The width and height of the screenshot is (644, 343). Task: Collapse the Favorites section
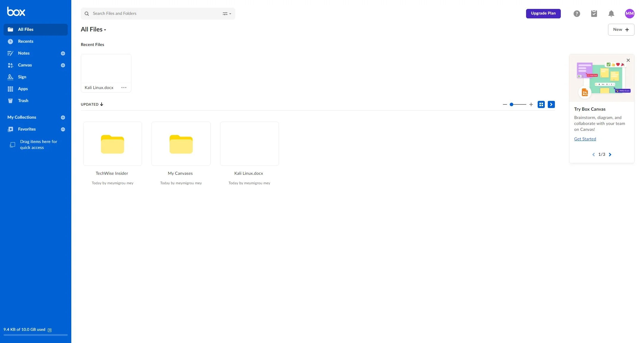coord(63,129)
